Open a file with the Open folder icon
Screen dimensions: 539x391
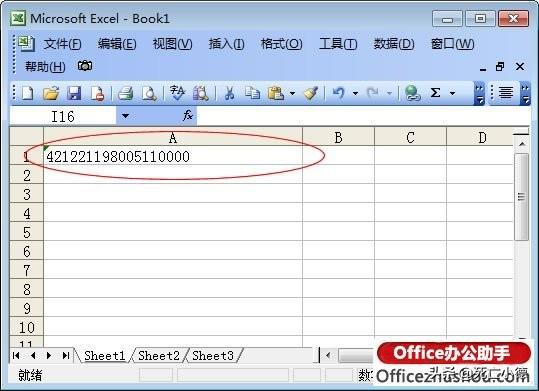point(51,93)
